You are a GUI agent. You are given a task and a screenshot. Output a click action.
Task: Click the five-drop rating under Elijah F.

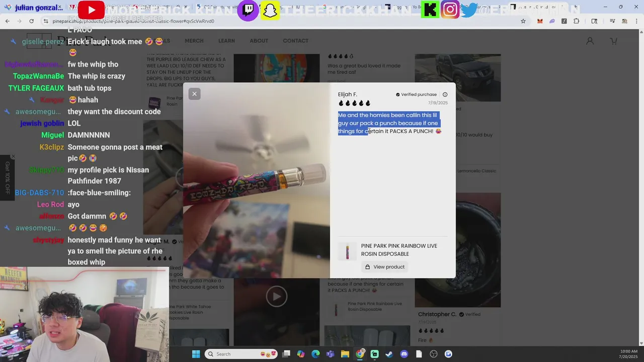coord(354,103)
